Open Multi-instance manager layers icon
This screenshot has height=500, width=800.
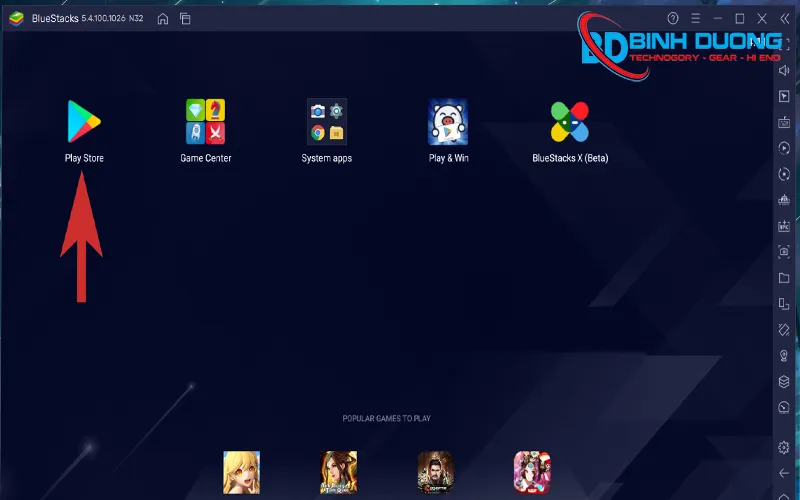coord(784,381)
